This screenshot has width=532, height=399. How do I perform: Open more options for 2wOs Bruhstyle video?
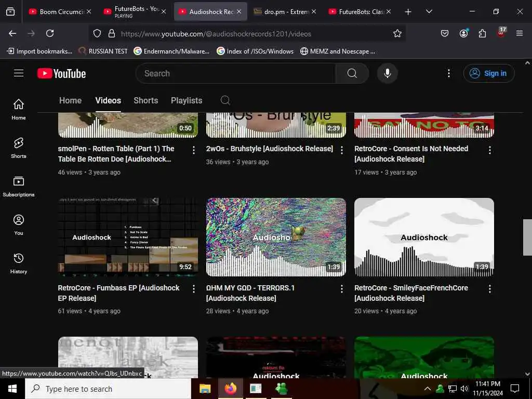[342, 150]
